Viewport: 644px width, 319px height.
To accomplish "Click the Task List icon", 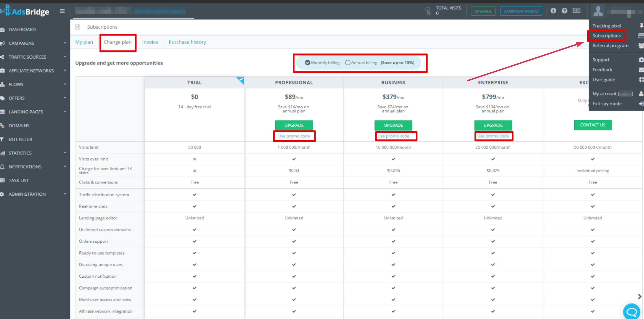I will click(x=3, y=180).
